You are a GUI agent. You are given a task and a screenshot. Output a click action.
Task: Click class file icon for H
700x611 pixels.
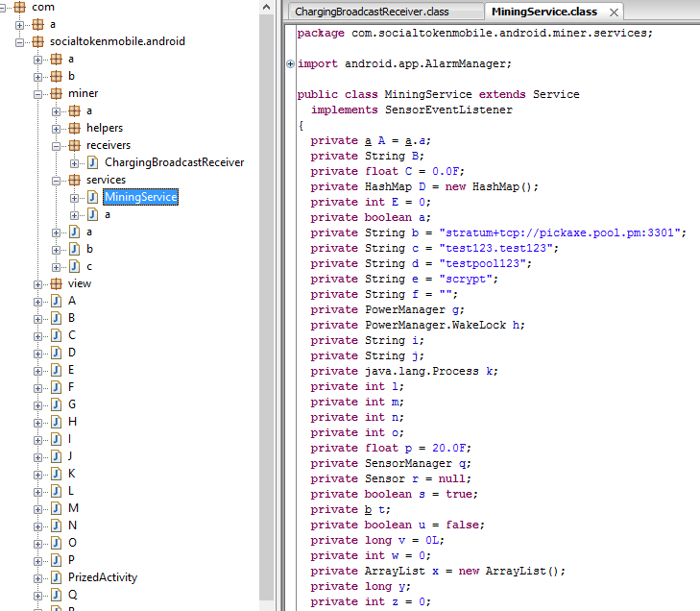click(x=57, y=422)
